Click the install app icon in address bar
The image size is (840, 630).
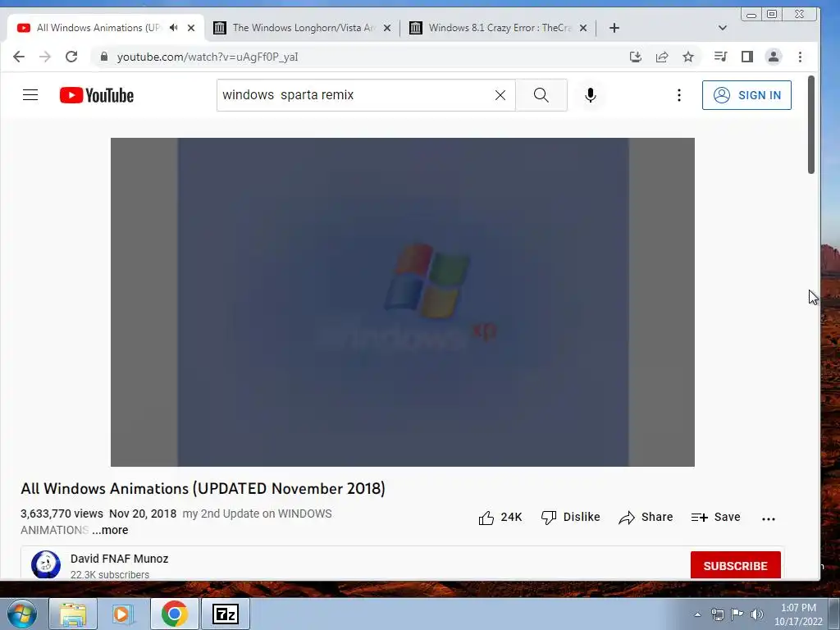pyautogui.click(x=636, y=57)
